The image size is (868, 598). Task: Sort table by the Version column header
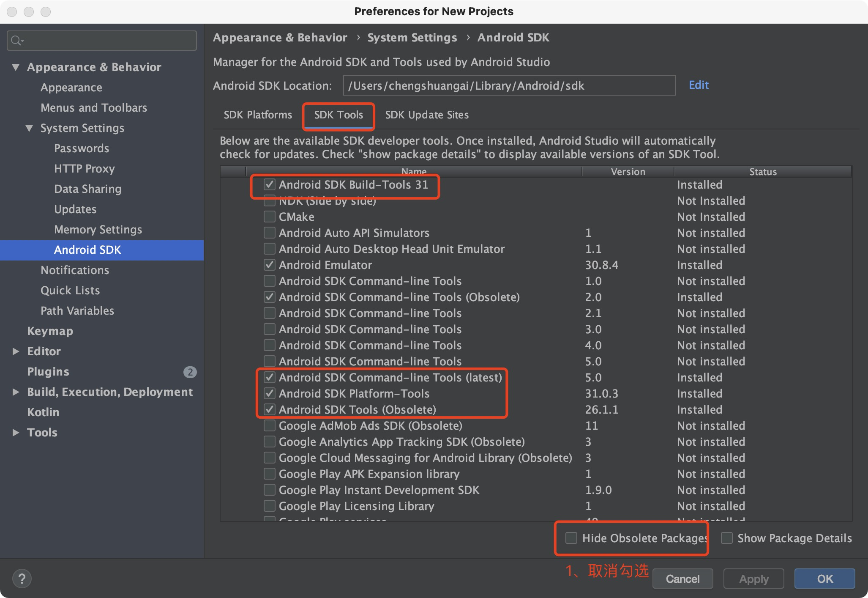click(x=628, y=171)
